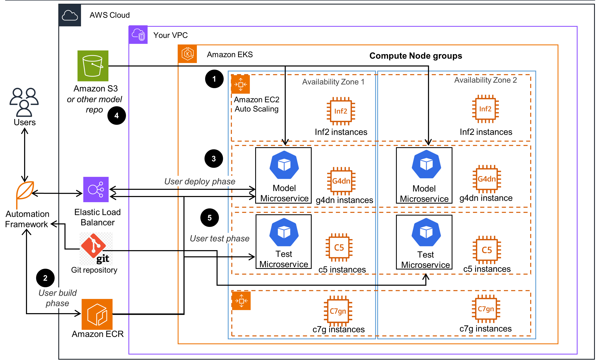Select the C5 chip in Availability Zone 2
605x364 pixels.
tap(487, 250)
